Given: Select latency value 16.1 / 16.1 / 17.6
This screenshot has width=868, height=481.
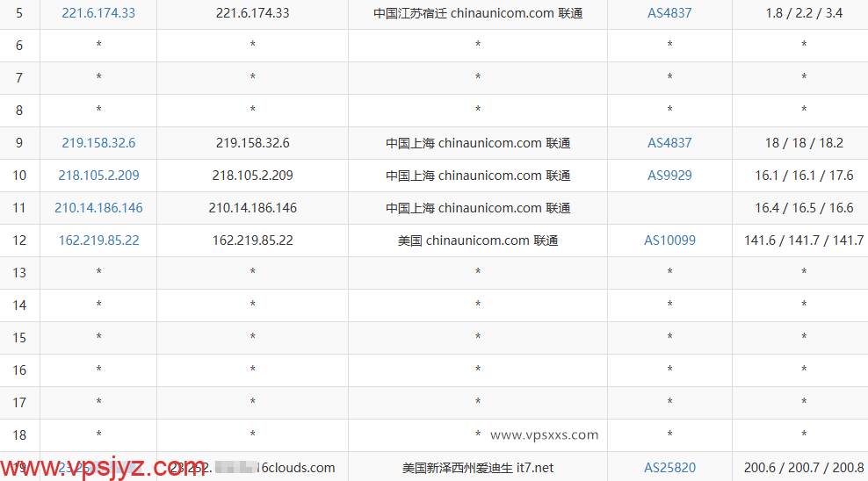Looking at the screenshot, I should coord(804,176).
